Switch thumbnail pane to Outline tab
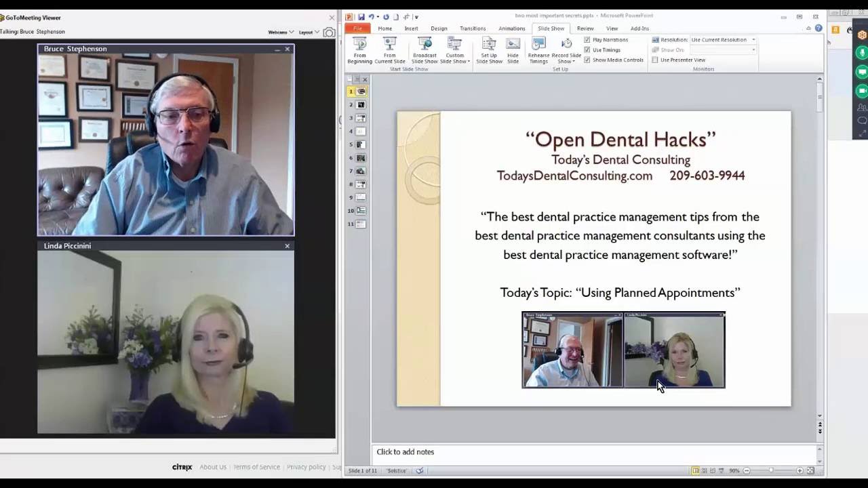Image resolution: width=868 pixels, height=488 pixels. click(x=357, y=79)
